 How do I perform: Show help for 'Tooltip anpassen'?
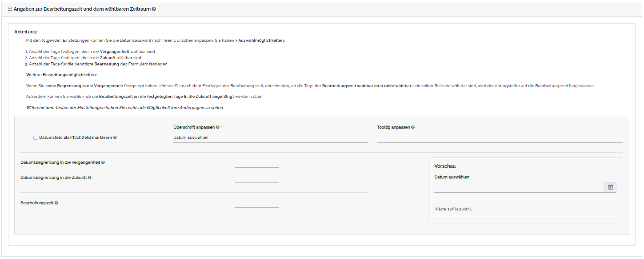[x=413, y=127]
